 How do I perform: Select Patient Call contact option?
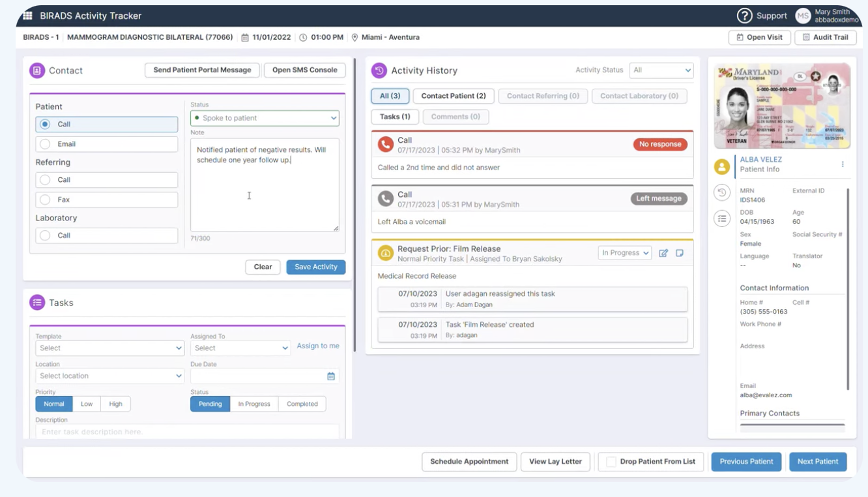[x=107, y=124]
